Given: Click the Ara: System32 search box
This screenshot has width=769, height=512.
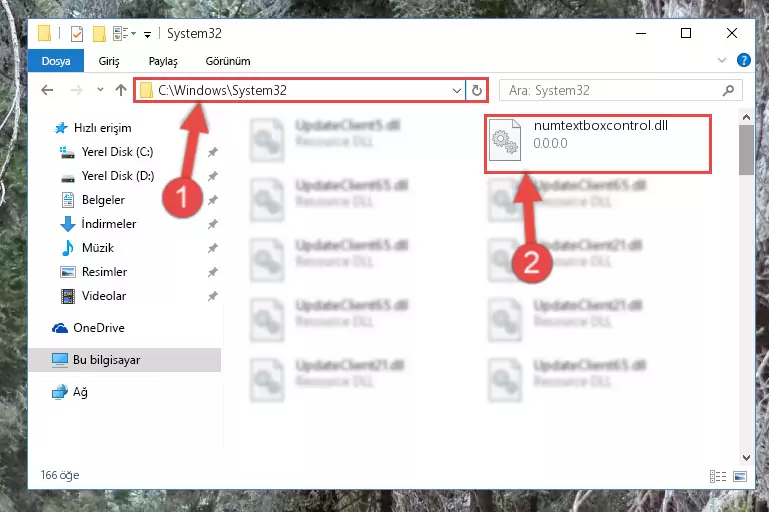Looking at the screenshot, I should 620,90.
